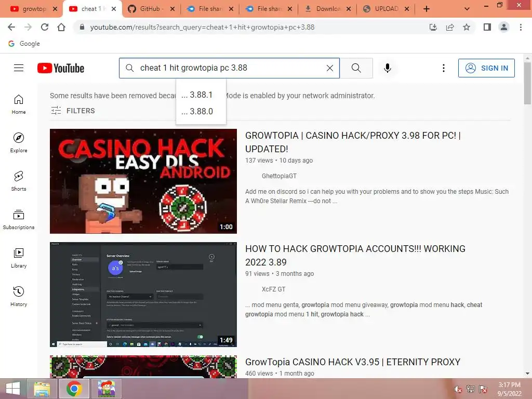This screenshot has height=399, width=532.
Task: Open the Chrome three-dot menu
Action: (521, 27)
